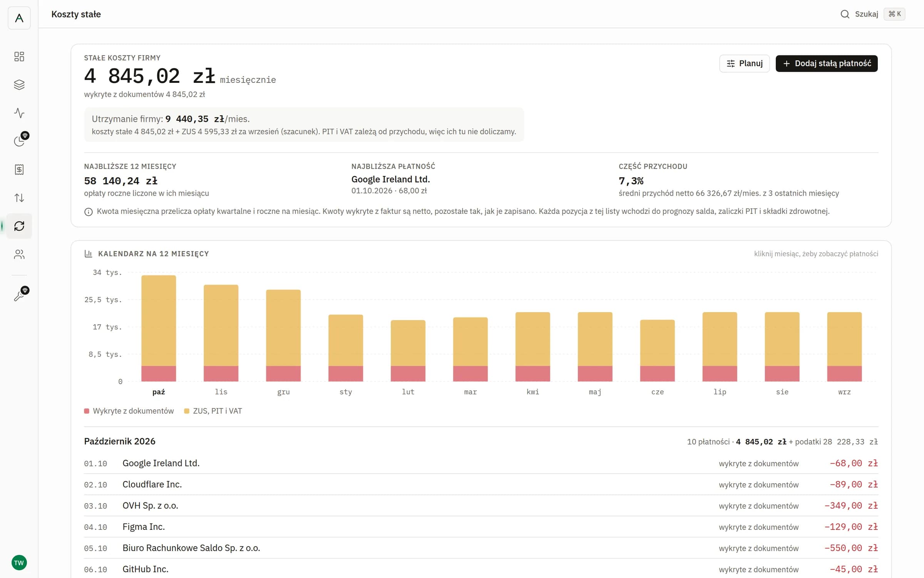Click the info icon before Kwota miesięczna
This screenshot has height=578, width=924.
point(89,212)
